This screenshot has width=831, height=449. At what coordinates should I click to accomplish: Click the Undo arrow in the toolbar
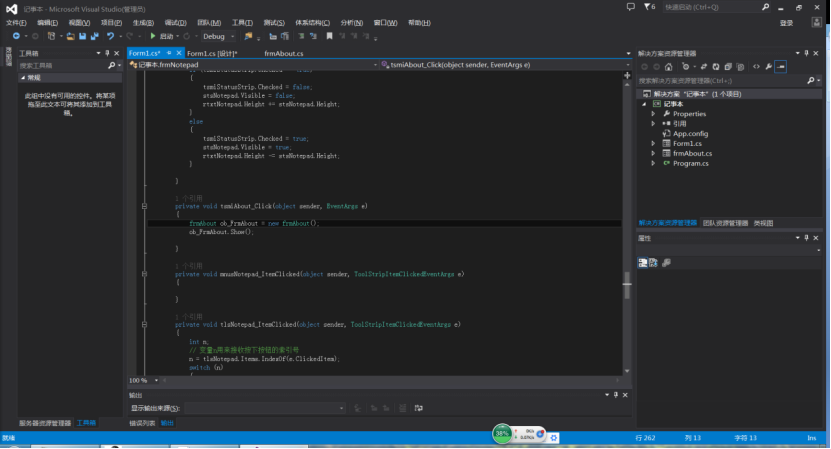109,36
